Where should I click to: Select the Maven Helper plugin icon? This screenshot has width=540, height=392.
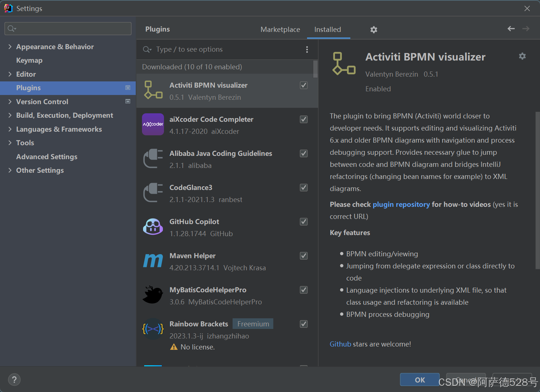click(153, 260)
